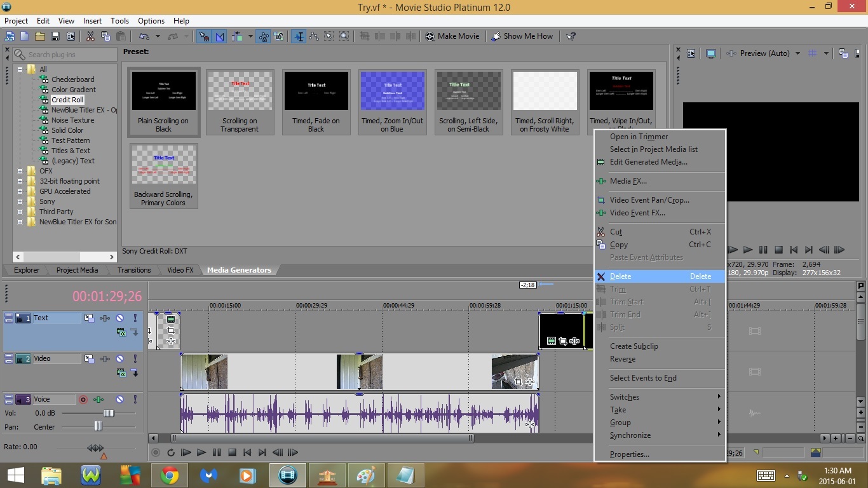868x488 pixels.
Task: Click Compositing Mode icon on Text track
Action: click(x=121, y=332)
